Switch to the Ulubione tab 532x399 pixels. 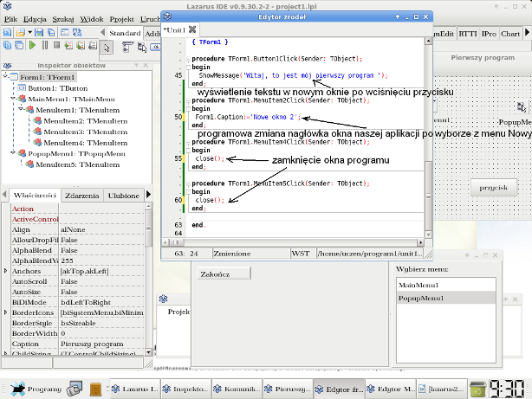point(124,196)
